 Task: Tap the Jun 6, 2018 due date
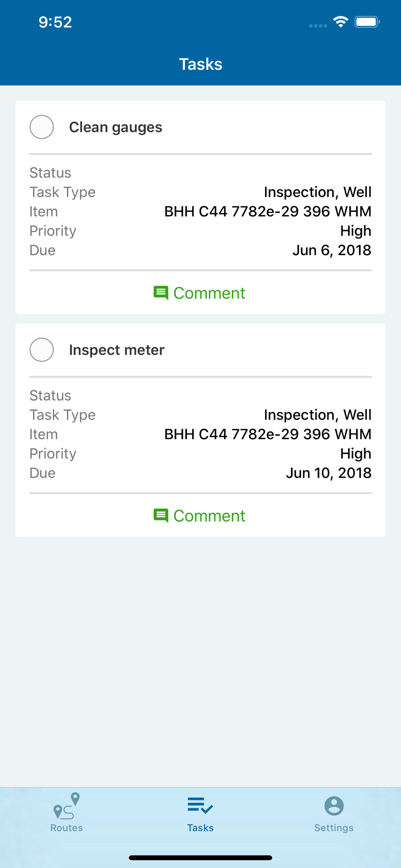[332, 250]
